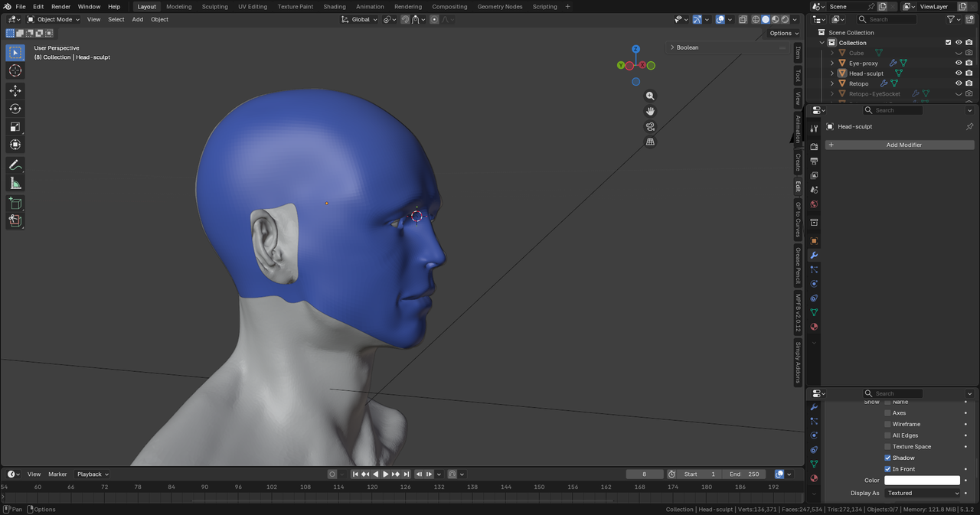Click the pan view hand icon
Image resolution: width=980 pixels, height=515 pixels.
click(650, 111)
